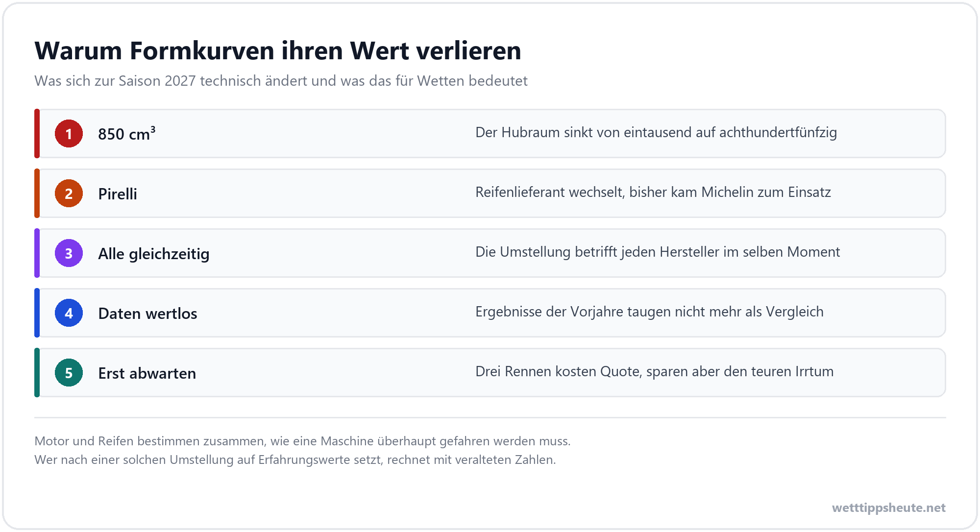The image size is (980, 532).
Task: Click the Reifenlieferant wechselt description
Action: click(x=653, y=192)
